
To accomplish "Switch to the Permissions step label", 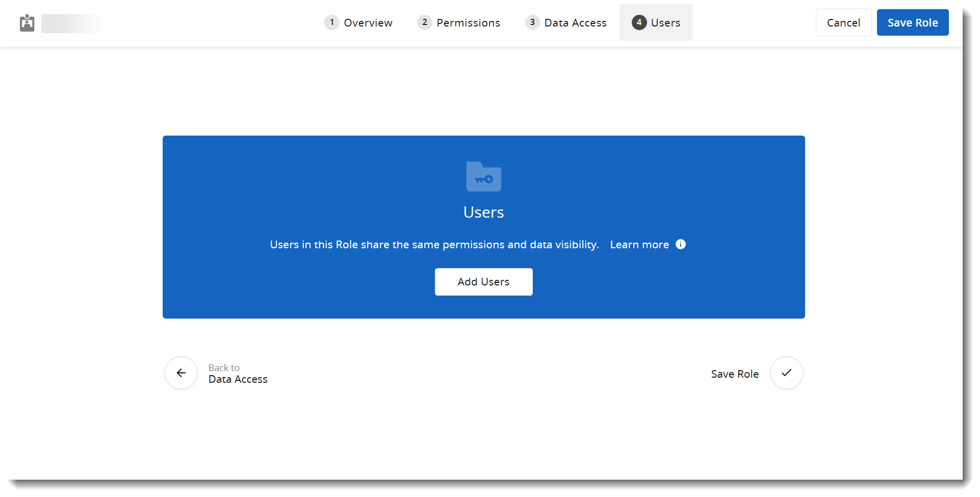I will 468,23.
